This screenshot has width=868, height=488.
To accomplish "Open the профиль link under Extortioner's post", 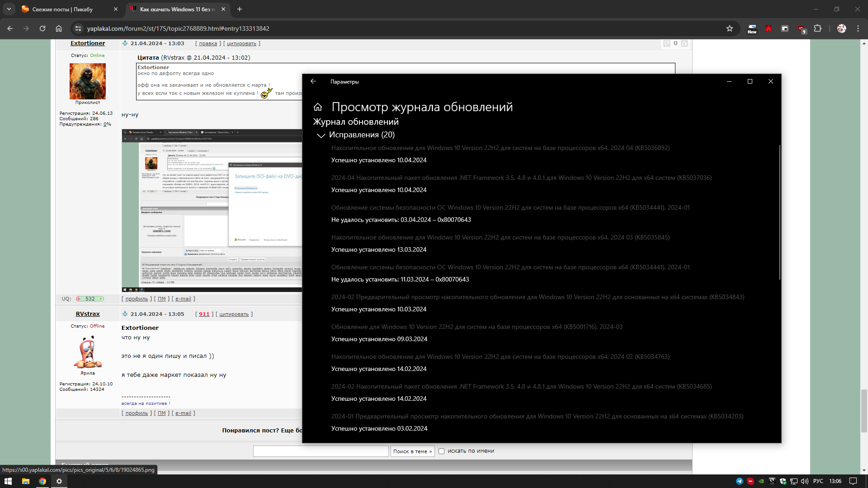I will pyautogui.click(x=137, y=299).
